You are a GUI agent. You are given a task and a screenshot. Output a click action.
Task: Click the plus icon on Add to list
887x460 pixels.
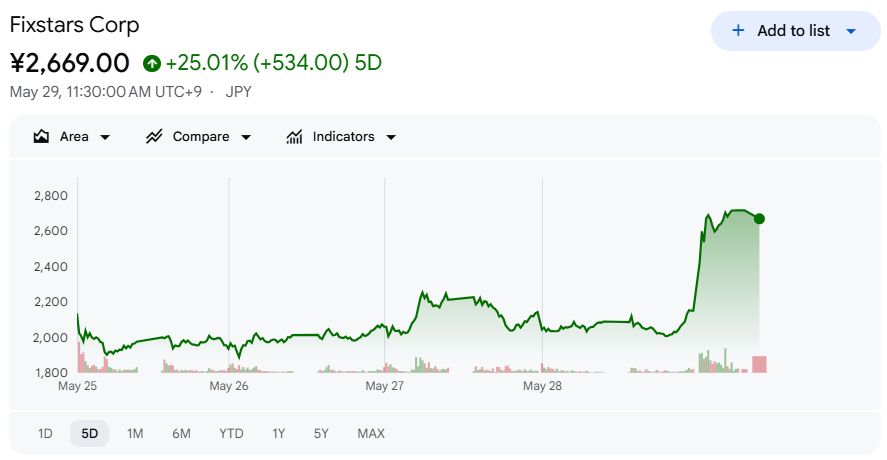738,31
